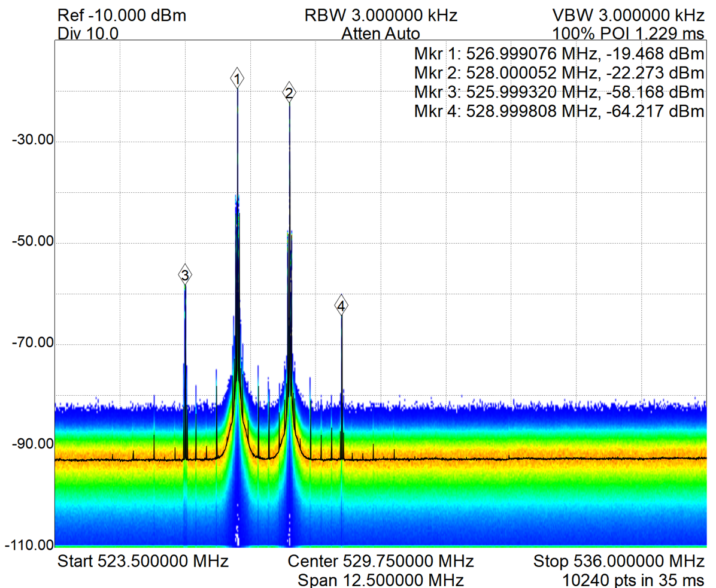Click the Center 529.750000 MHz frequency
716x588 pixels.
pyautogui.click(x=381, y=562)
